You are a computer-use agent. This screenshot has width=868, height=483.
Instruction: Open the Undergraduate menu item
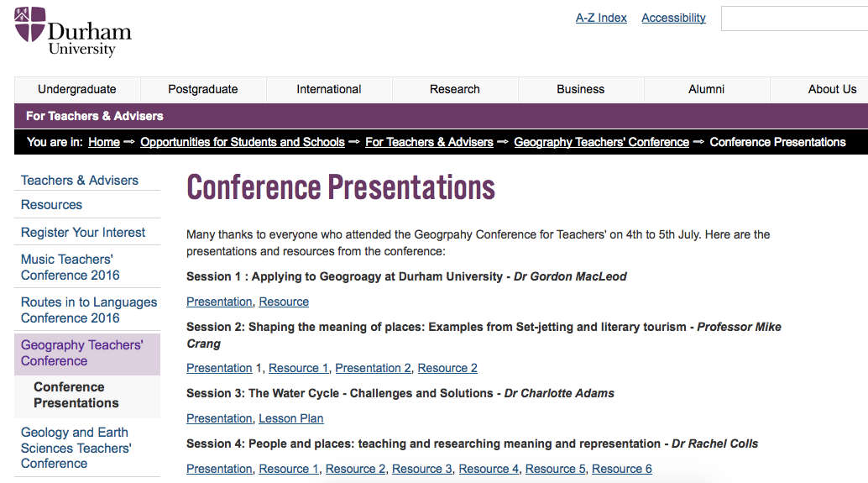click(x=77, y=89)
